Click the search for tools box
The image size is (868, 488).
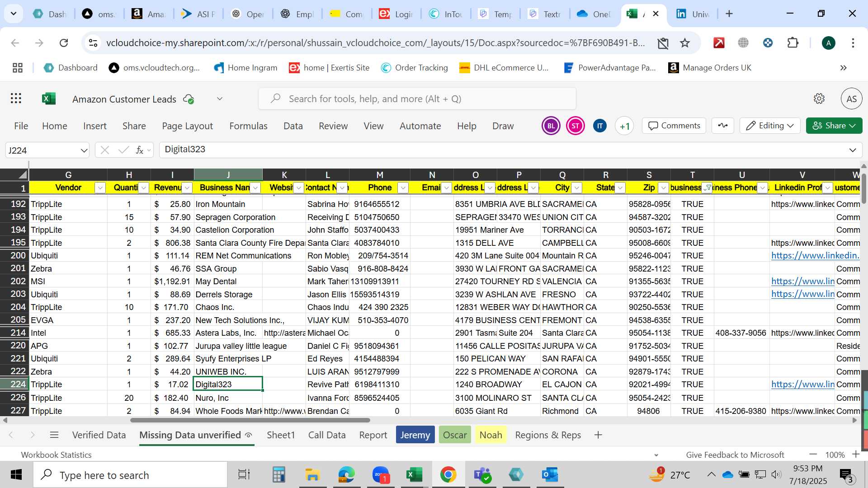pos(417,99)
